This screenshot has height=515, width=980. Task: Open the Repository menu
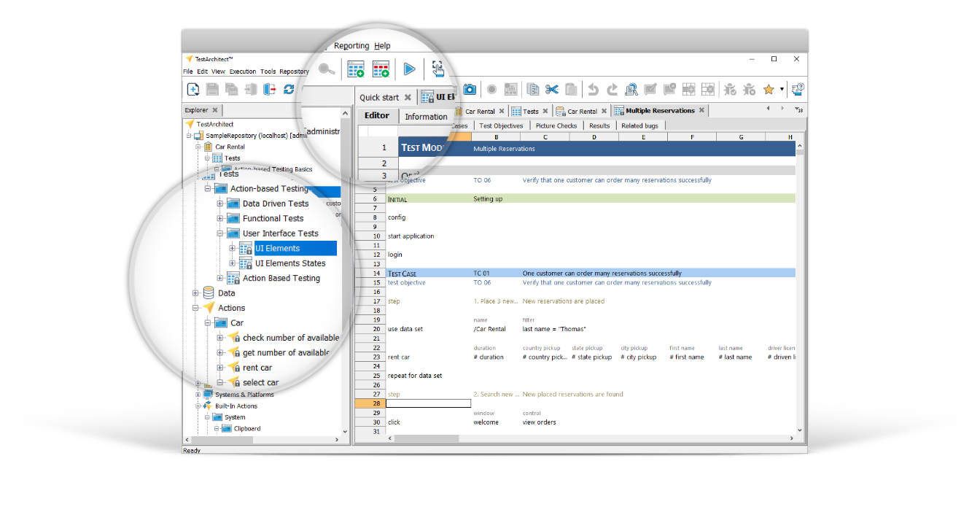coord(295,71)
